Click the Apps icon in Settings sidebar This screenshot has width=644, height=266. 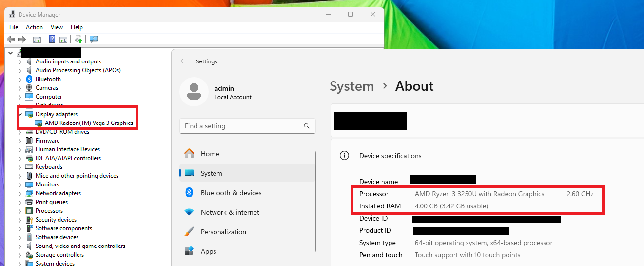189,251
